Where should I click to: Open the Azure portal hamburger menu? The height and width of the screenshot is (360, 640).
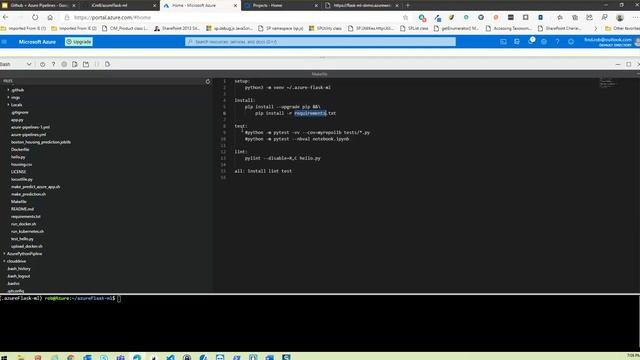[4, 42]
